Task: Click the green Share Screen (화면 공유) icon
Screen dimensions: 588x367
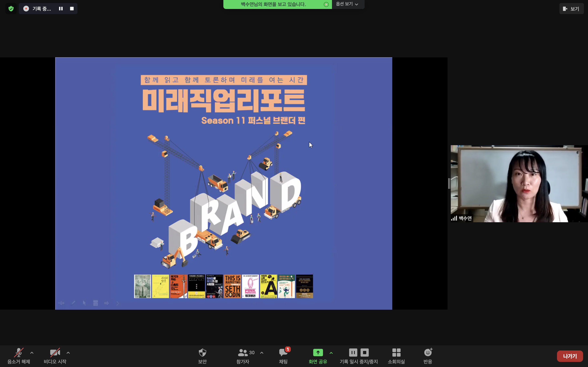Action: (317, 353)
